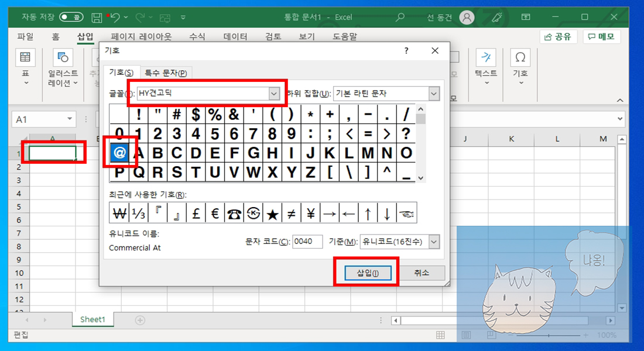Pick the £ pound recent symbol
The width and height of the screenshot is (644, 351).
pyautogui.click(x=196, y=213)
